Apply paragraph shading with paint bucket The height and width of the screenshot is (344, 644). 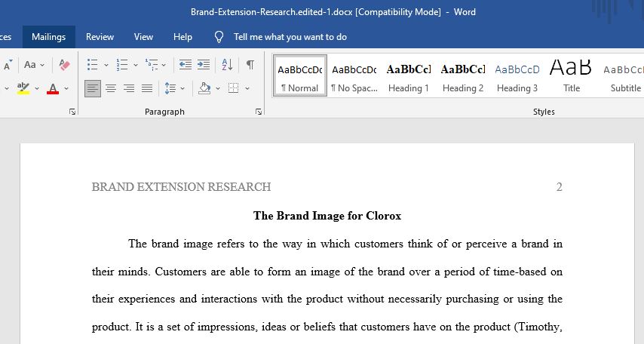(x=204, y=88)
